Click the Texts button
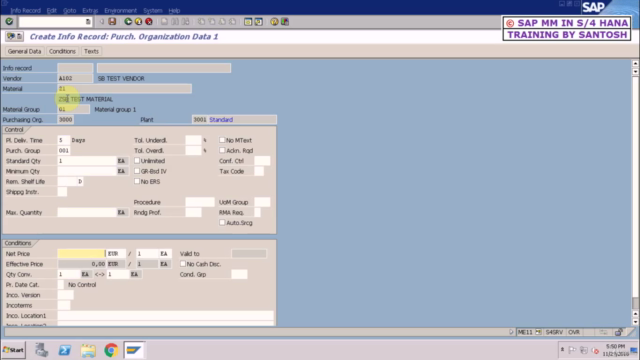640x360 pixels. click(91, 51)
